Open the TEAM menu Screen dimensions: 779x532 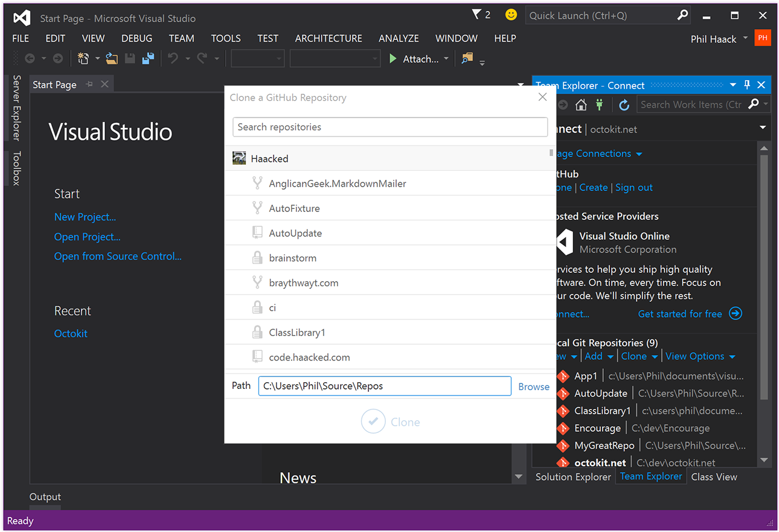pyautogui.click(x=181, y=38)
